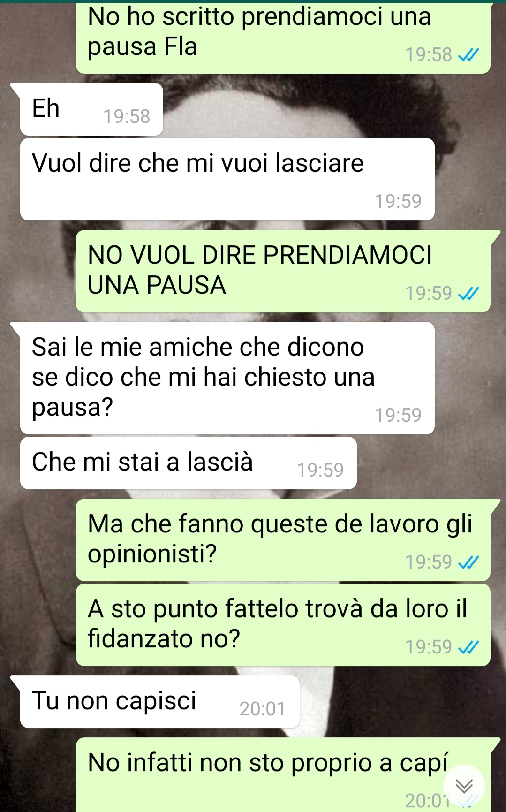The height and width of the screenshot is (812, 506).
Task: Select "Vuol dire che mi vuoi lasciare" message
Action: [x=227, y=179]
